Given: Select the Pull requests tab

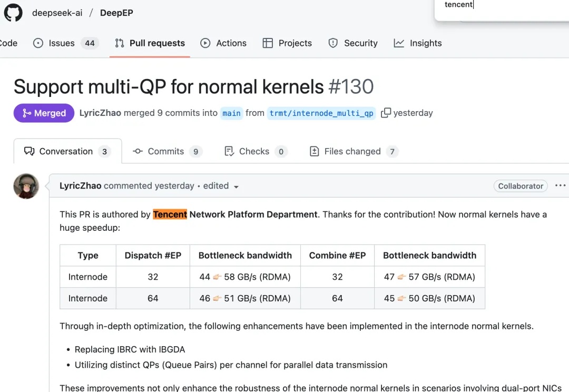Looking at the screenshot, I should 150,43.
